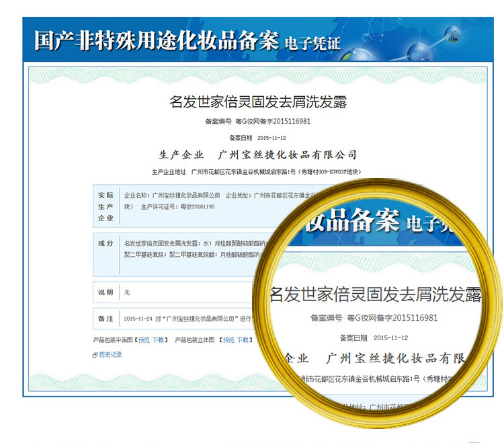
Task: Click 下载 for 产品包装立体图
Action: tap(243, 340)
